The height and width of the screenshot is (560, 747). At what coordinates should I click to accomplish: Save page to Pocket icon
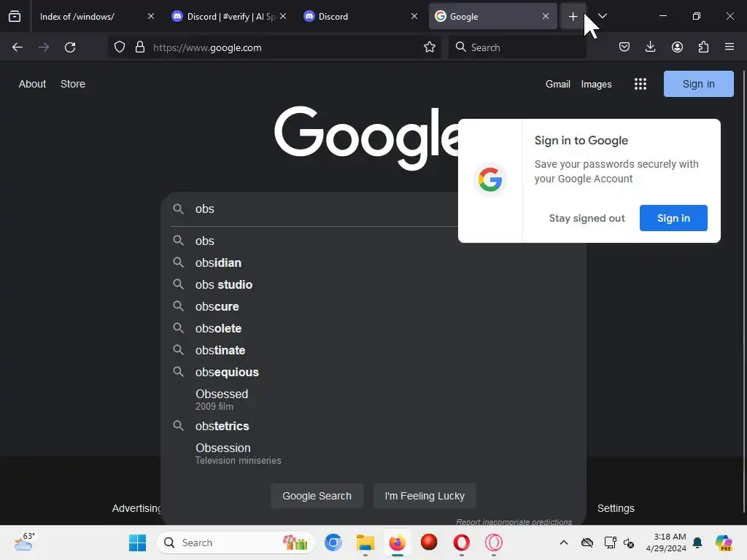pos(624,47)
